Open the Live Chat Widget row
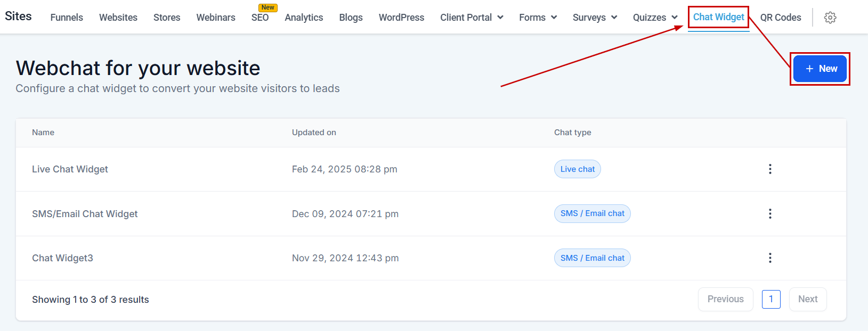This screenshot has width=868, height=331. pos(431,169)
